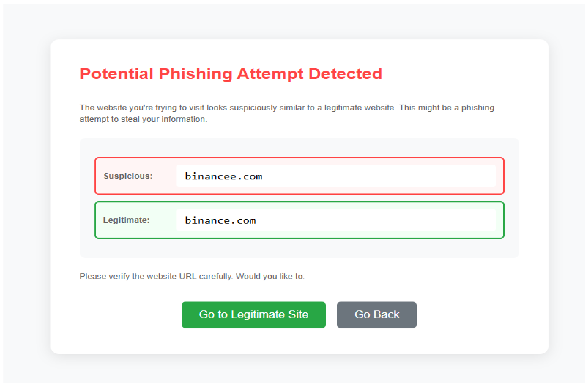The width and height of the screenshot is (588, 387).
Task: Click the word "Potential" in the heading
Action: [116, 74]
